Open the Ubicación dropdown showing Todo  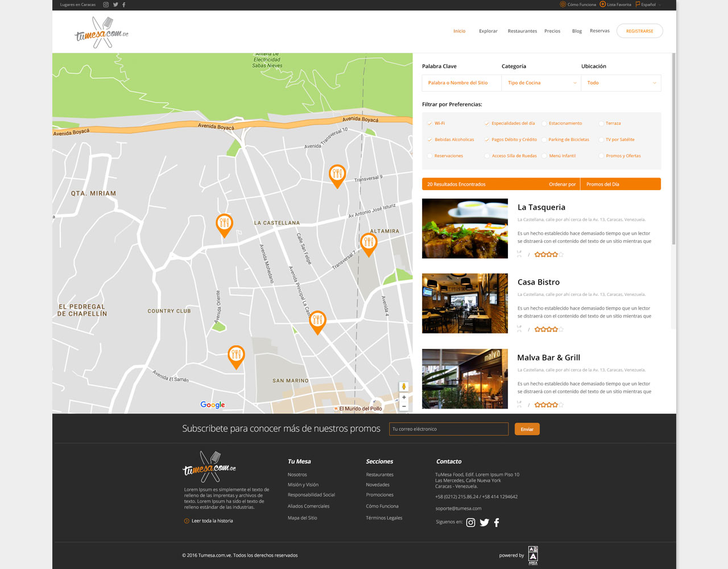click(x=621, y=83)
